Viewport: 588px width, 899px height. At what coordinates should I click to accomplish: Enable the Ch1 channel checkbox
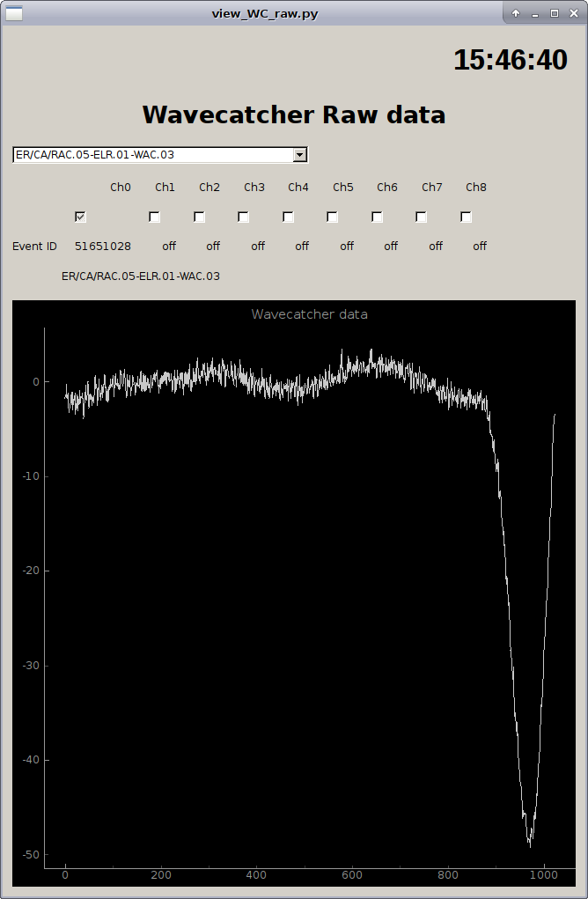pos(155,217)
